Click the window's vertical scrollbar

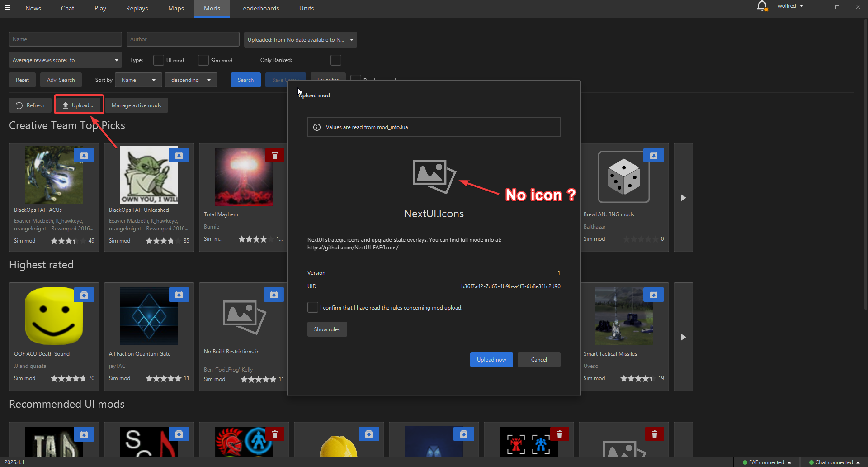point(865,165)
